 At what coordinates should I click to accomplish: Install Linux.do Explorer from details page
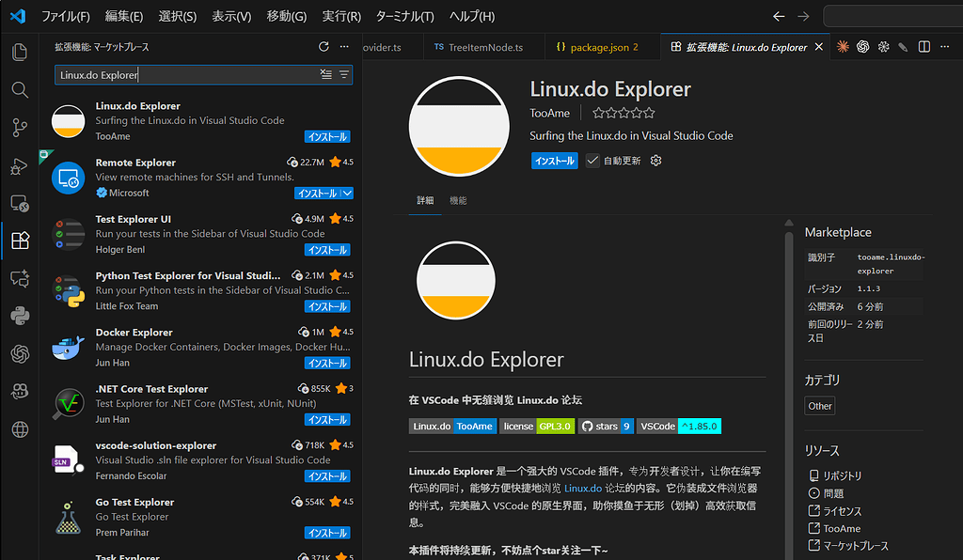click(555, 161)
